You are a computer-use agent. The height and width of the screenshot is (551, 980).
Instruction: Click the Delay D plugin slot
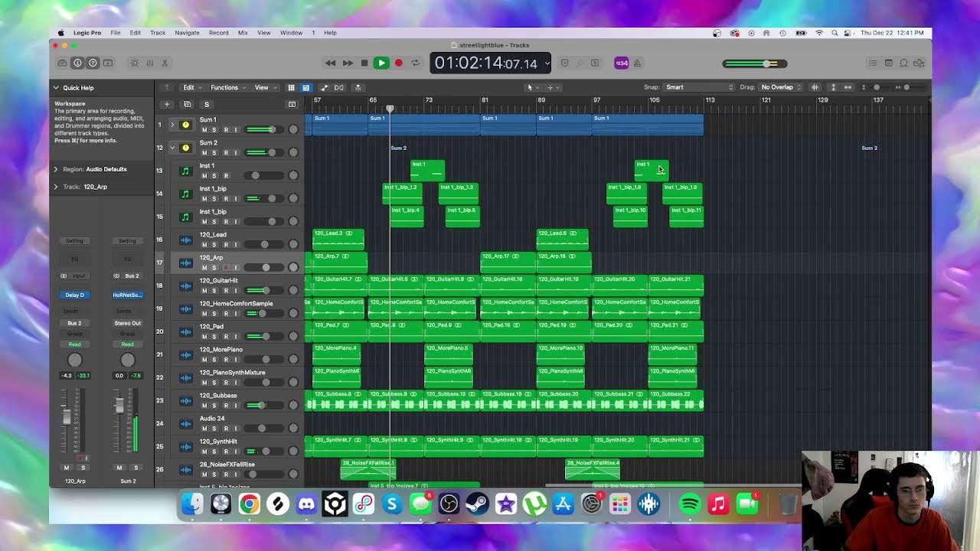pyautogui.click(x=74, y=295)
